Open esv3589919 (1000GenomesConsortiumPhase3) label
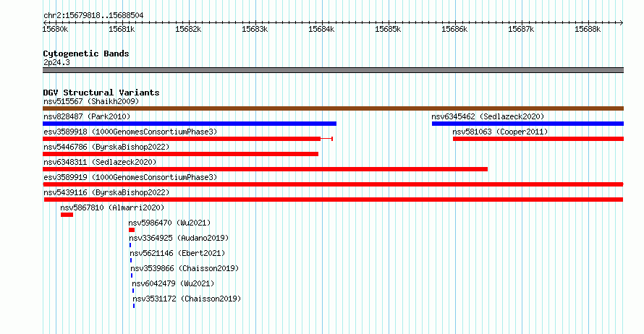Screen dimensions: 644x334 click(x=130, y=177)
